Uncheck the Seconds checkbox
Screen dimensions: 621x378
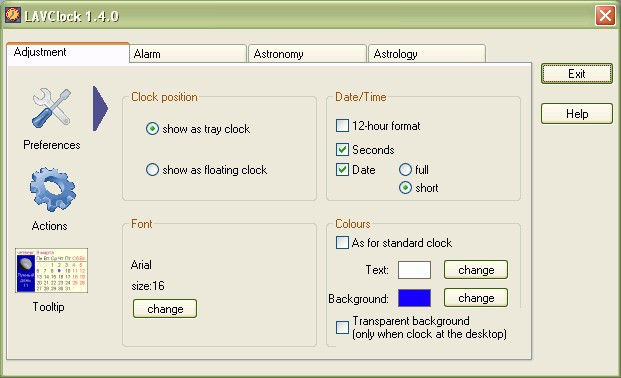point(342,149)
